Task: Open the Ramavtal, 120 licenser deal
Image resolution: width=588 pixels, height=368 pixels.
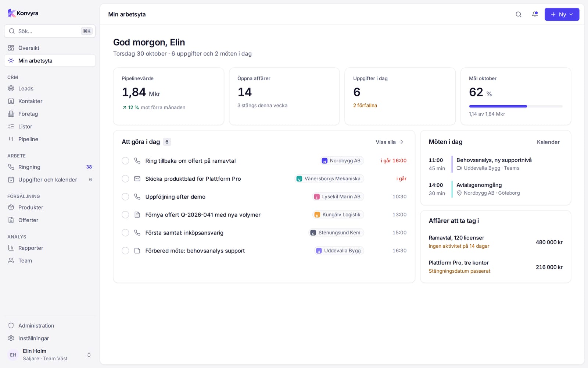Action: tap(495, 242)
